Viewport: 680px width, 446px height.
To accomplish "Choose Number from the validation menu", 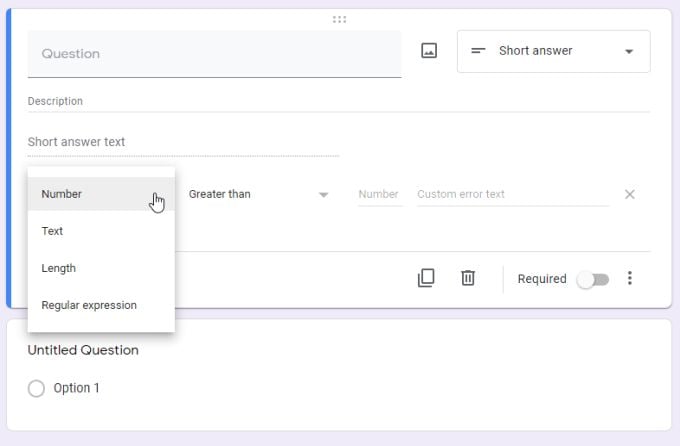I will tap(62, 194).
